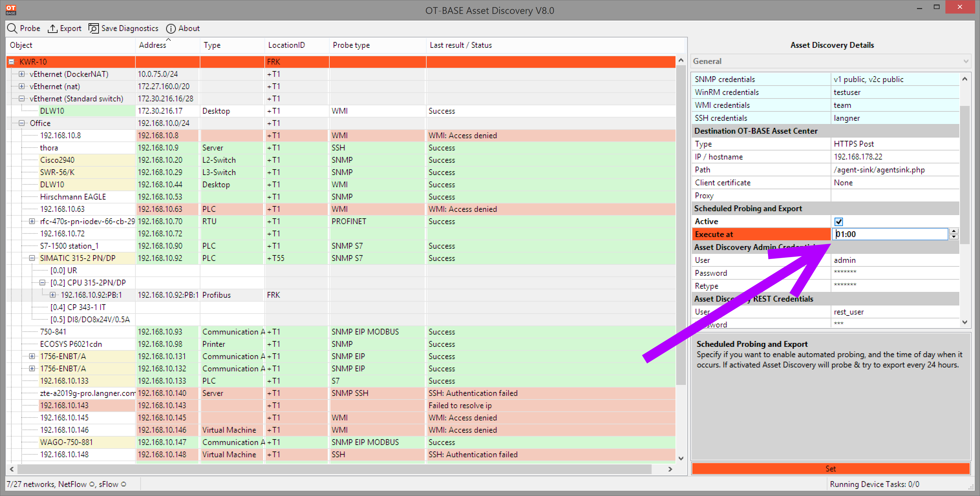The width and height of the screenshot is (980, 496).
Task: Select the Cisco2940 switch entry
Action: click(57, 160)
